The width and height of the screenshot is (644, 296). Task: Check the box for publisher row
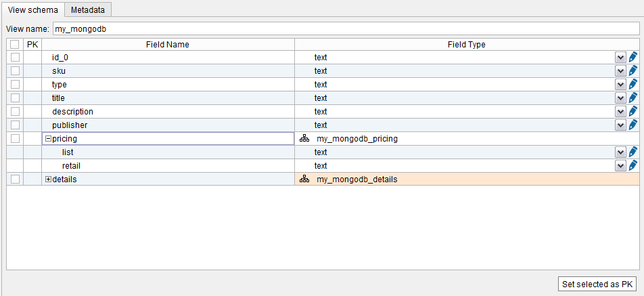(x=15, y=125)
